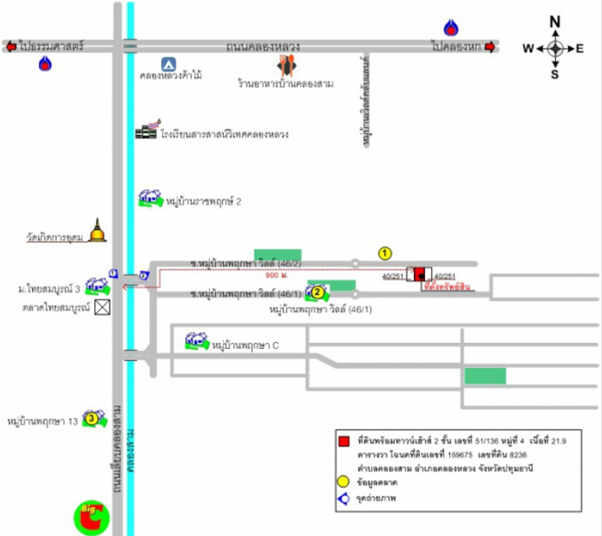The height and width of the screenshot is (536, 602).
Task: Click the red arrow beside ไปธรรมศาสตร์
Action: coord(11,46)
